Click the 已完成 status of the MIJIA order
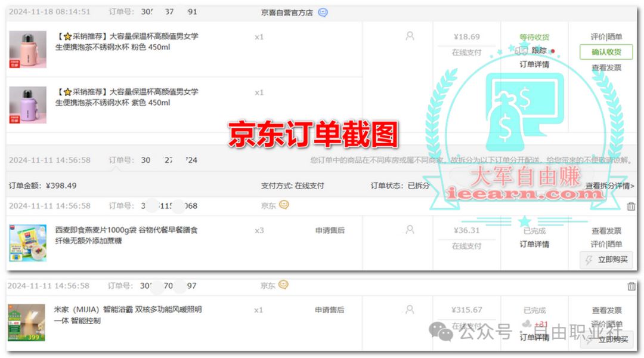 coord(534,310)
